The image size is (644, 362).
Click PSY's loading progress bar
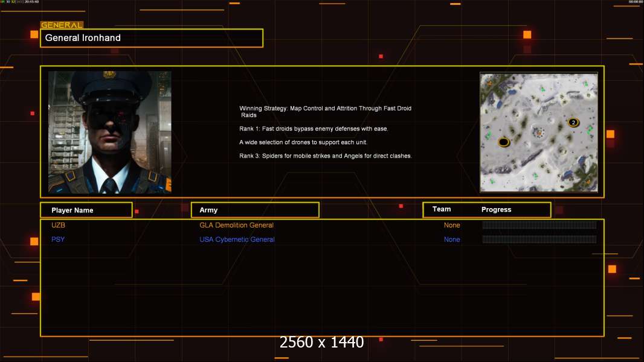pos(539,240)
